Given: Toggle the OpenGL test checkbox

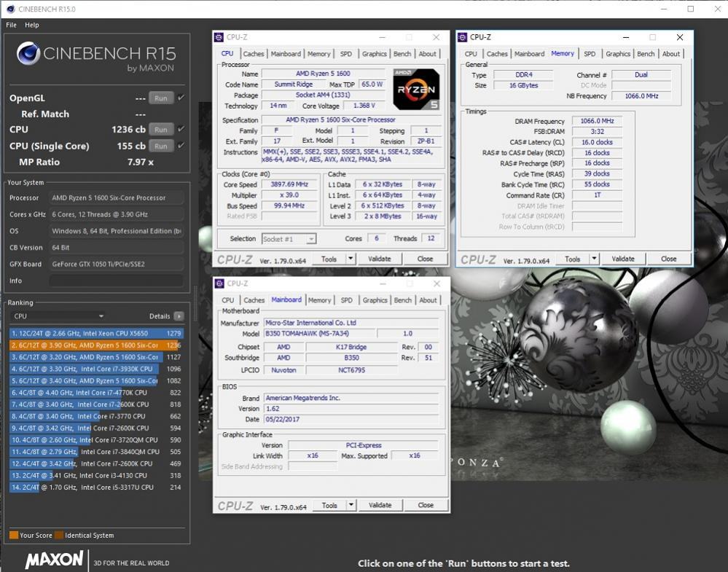Looking at the screenshot, I should click(x=181, y=98).
